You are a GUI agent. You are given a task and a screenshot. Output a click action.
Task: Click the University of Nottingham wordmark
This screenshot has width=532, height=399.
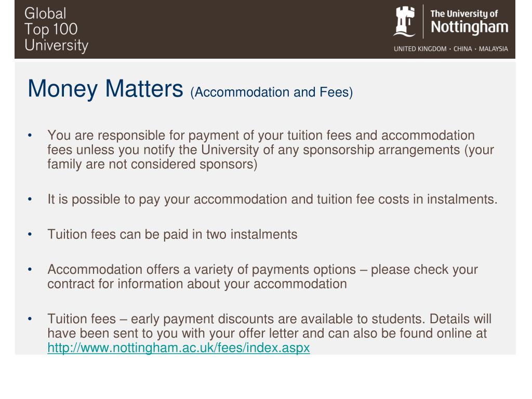pos(469,22)
